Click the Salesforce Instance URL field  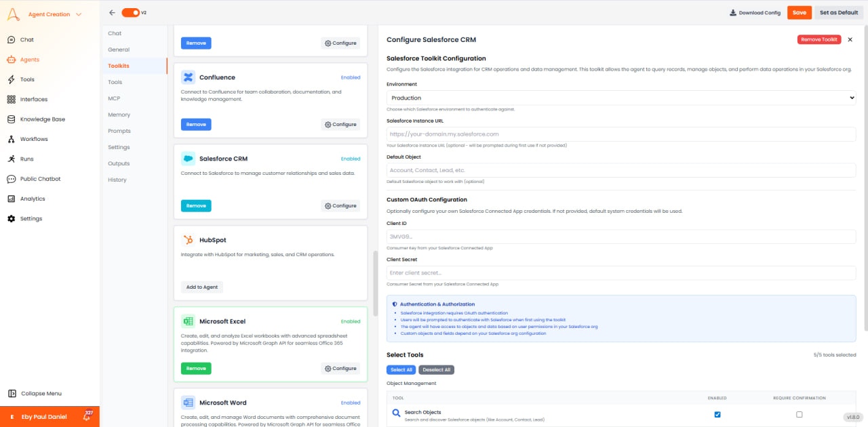tap(620, 134)
